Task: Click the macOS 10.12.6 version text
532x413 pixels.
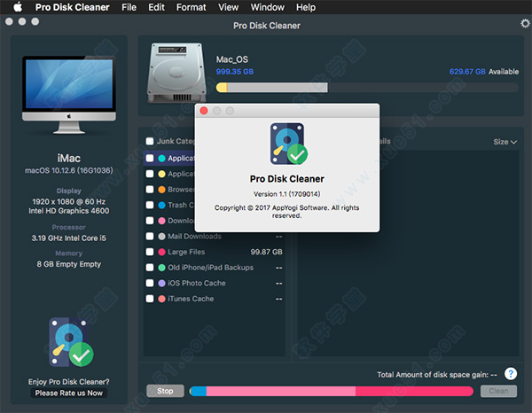Action: (x=69, y=170)
